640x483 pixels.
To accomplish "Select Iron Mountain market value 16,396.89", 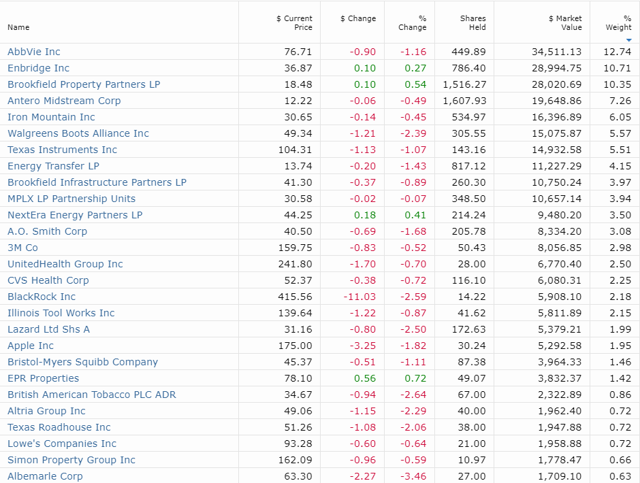I will click(x=557, y=117).
